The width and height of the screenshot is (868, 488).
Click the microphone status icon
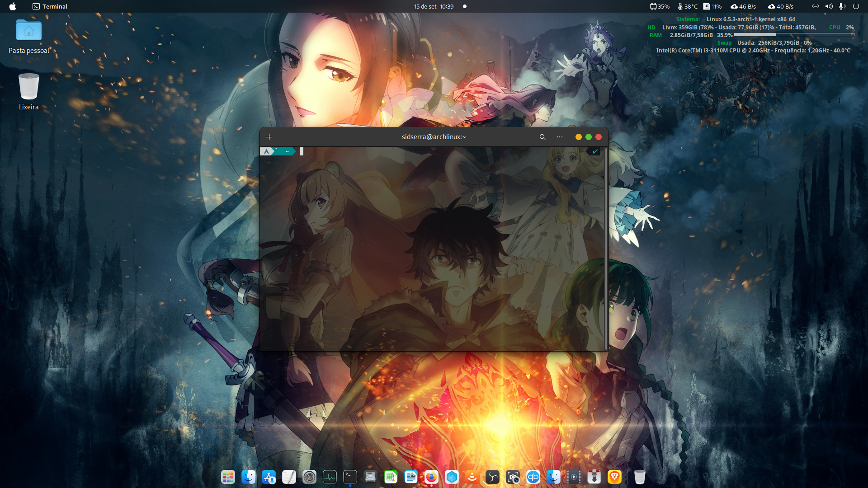(842, 6)
